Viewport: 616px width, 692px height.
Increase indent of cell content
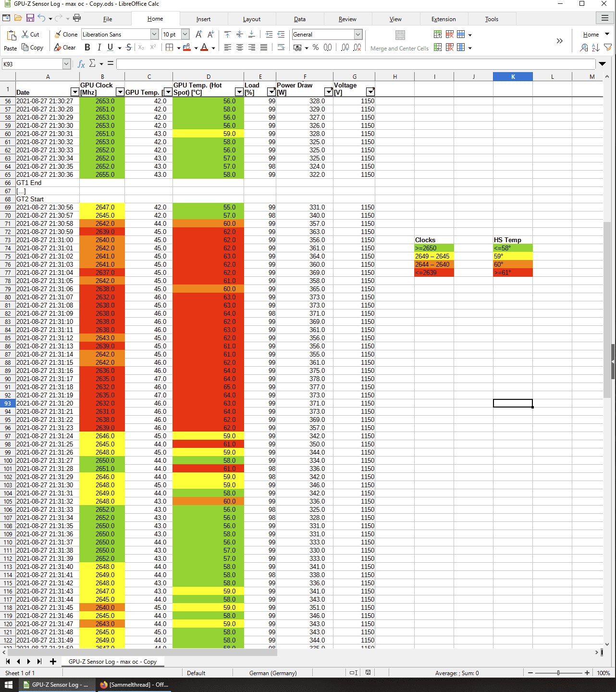[269, 35]
